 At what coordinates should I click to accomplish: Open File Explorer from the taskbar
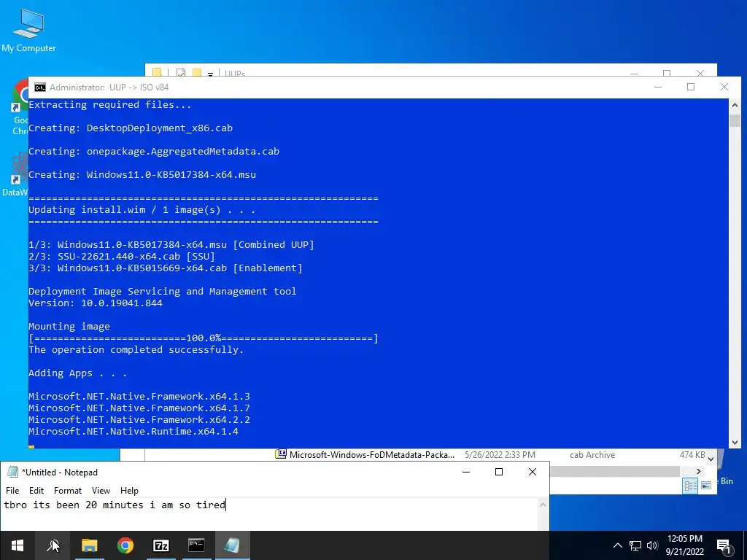point(89,545)
